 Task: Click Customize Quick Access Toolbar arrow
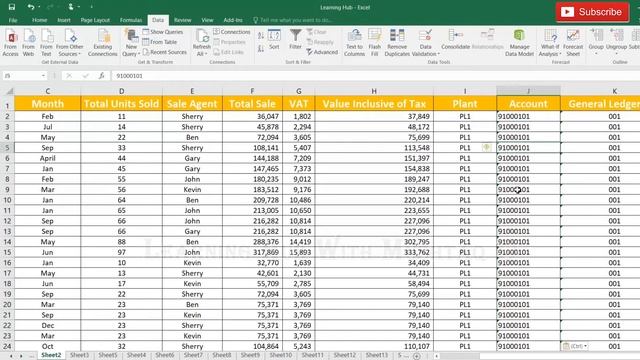pyautogui.click(x=91, y=7)
